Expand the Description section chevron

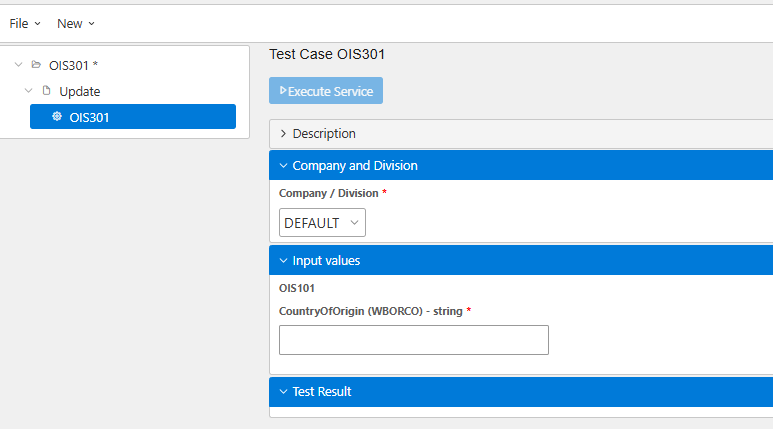coord(283,134)
